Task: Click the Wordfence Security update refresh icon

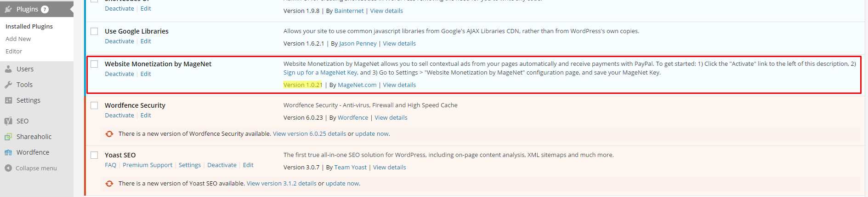Action: tap(109, 134)
